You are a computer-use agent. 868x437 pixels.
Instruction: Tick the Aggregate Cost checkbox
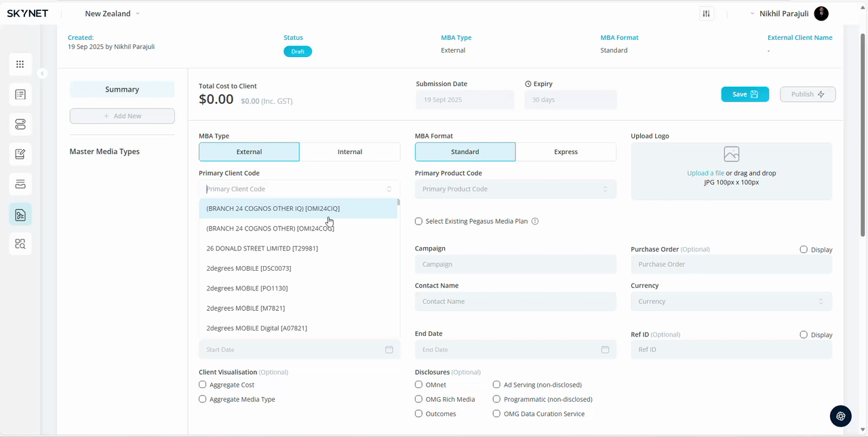tap(203, 385)
